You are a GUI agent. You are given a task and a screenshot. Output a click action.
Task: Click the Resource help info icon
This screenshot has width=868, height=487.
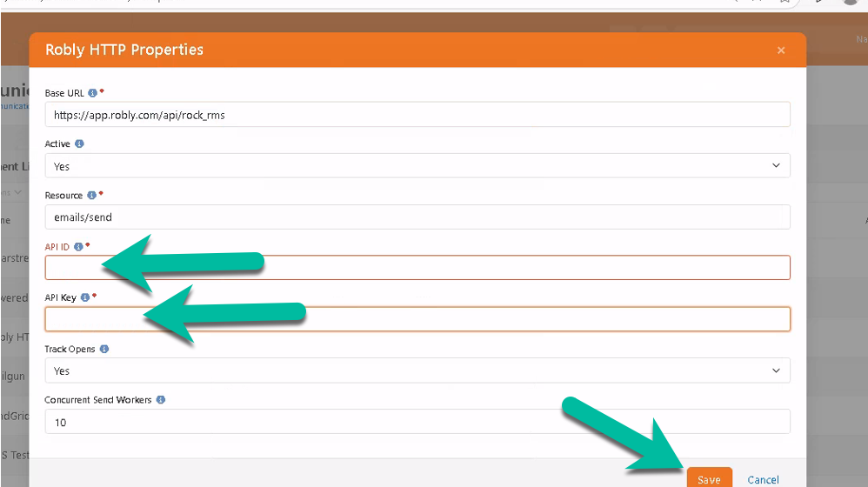point(91,196)
